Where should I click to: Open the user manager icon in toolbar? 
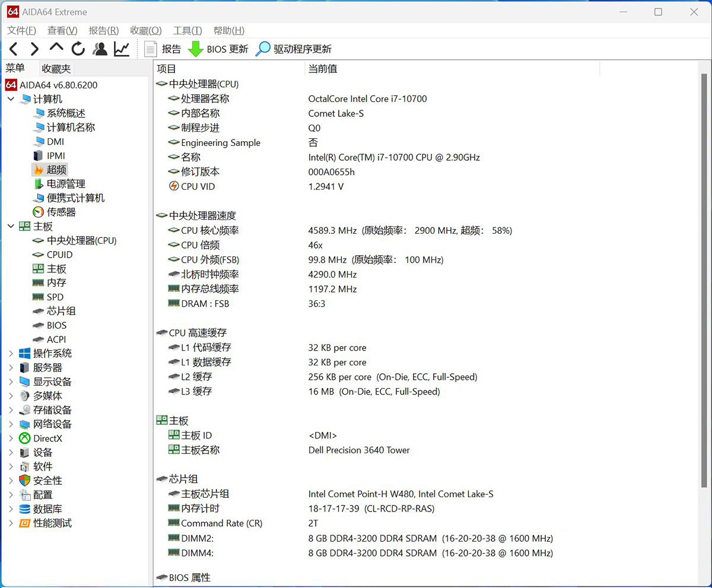(100, 49)
